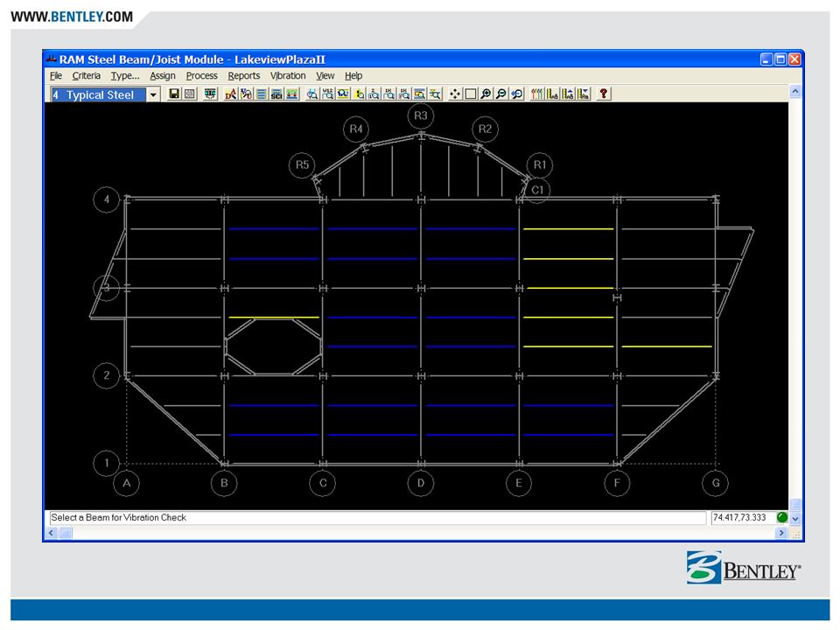Viewport: 840px width, 630px height.
Task: Click grid bubble 'R5'
Action: point(302,165)
